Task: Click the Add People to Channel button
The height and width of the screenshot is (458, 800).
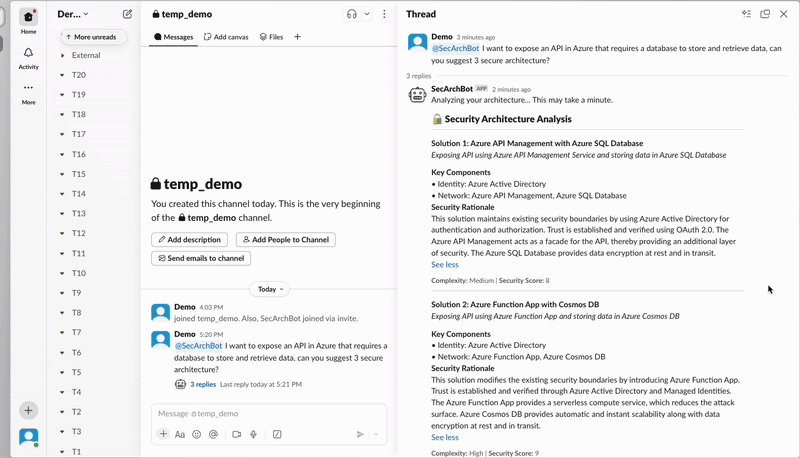Action: point(285,240)
